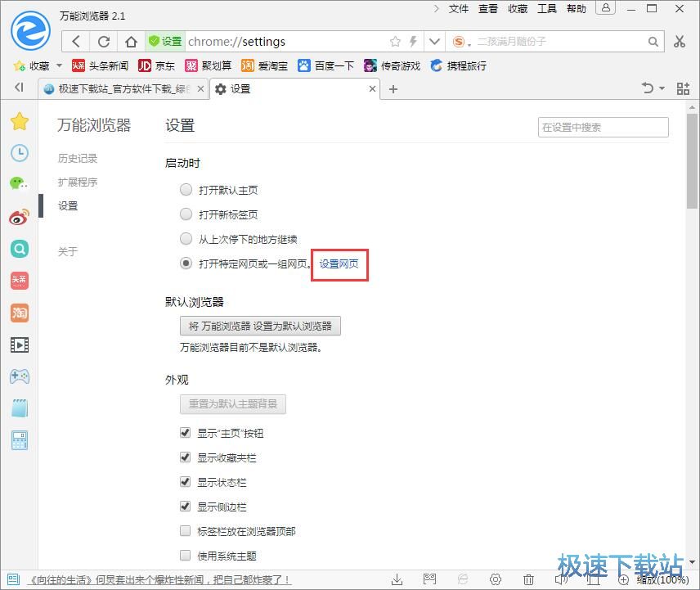Image resolution: width=700 pixels, height=590 pixels.
Task: Open the grid tab overview icon
Action: (683, 88)
